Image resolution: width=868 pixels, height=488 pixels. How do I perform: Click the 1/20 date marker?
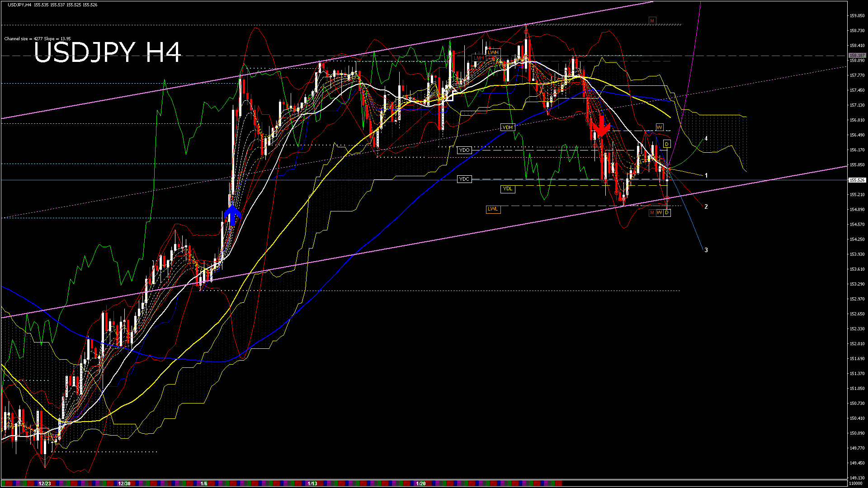click(x=420, y=483)
